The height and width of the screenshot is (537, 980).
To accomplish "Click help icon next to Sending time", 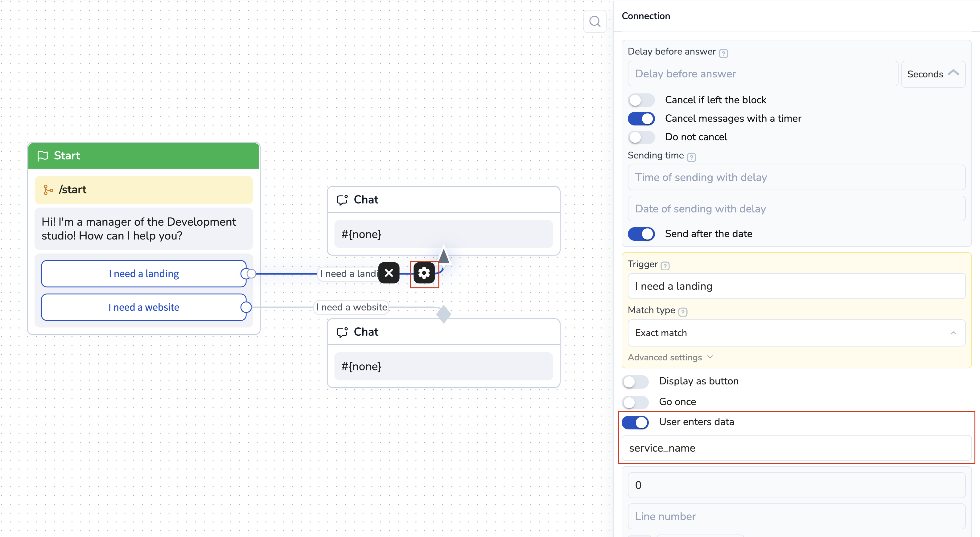I will click(691, 157).
